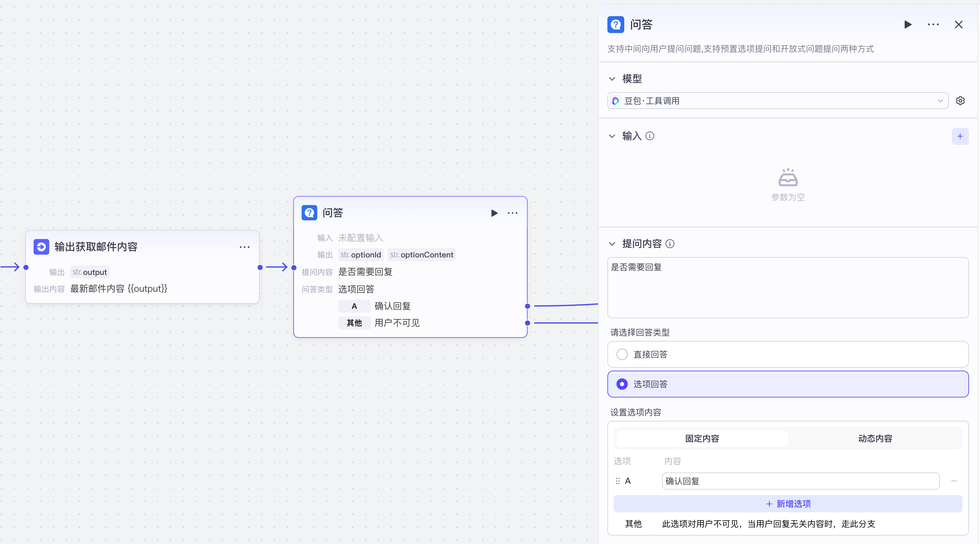Image resolution: width=980 pixels, height=544 pixels.
Task: Switch to 动态内容 tab
Action: point(875,439)
